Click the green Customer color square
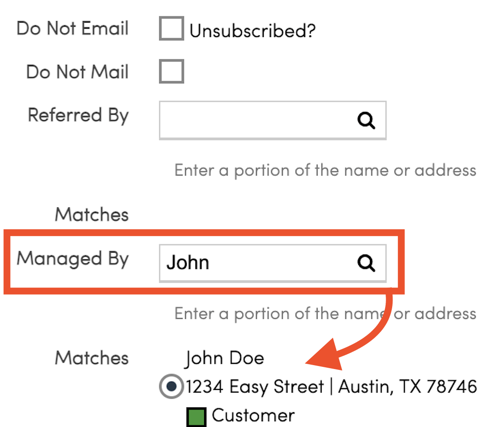The height and width of the screenshot is (427, 504). (x=196, y=417)
